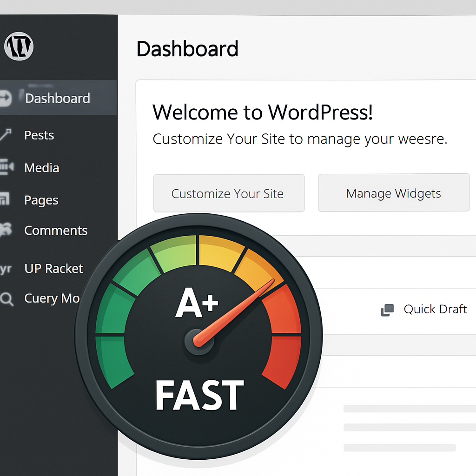Click the Quick Draft stacked-pages icon

coord(387,310)
